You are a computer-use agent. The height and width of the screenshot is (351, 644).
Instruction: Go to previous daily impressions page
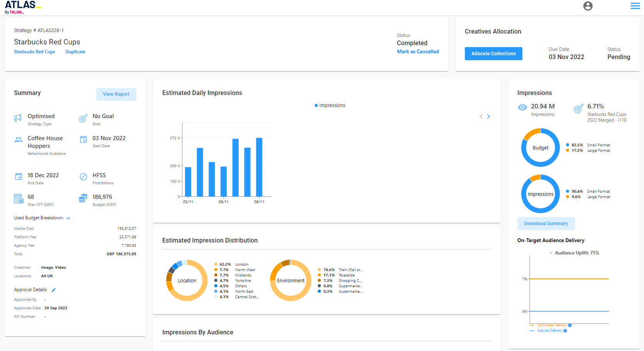click(481, 116)
